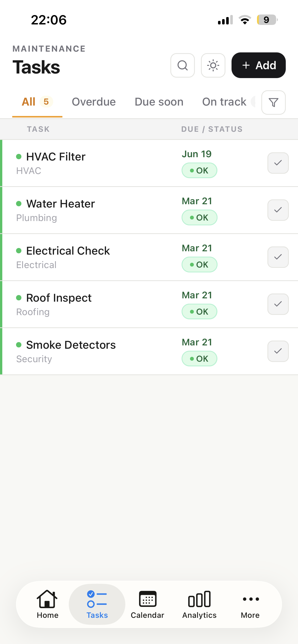This screenshot has height=644, width=298.
Task: Complete the Smoke Detectors task
Action: pyautogui.click(x=278, y=351)
